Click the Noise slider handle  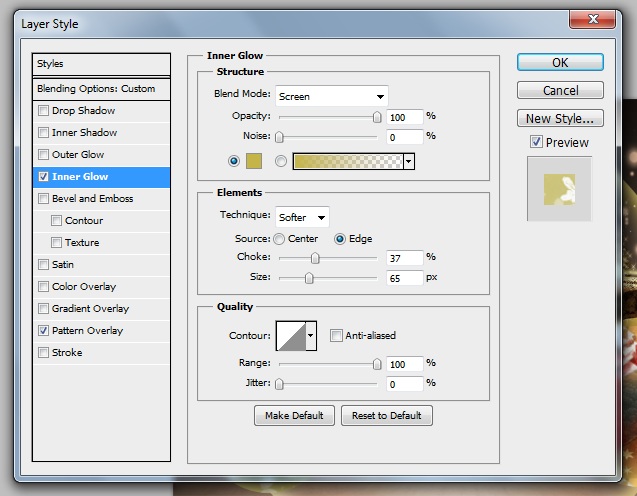(279, 137)
